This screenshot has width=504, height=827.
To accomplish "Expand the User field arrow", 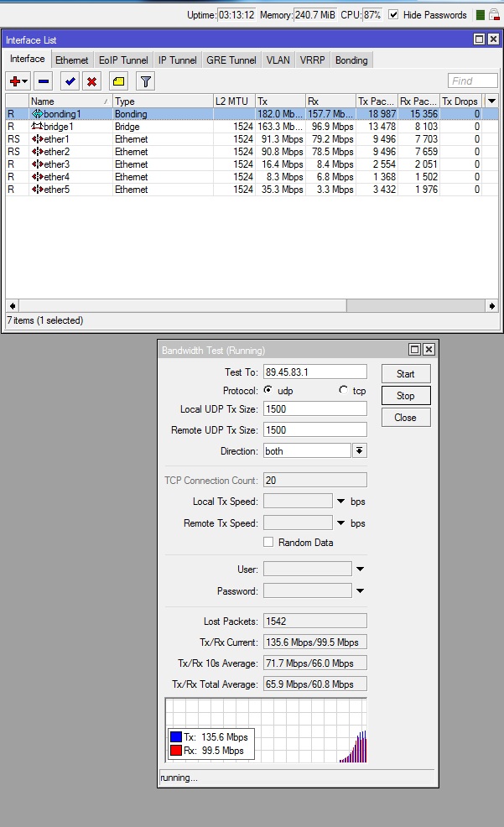I will click(x=360, y=569).
